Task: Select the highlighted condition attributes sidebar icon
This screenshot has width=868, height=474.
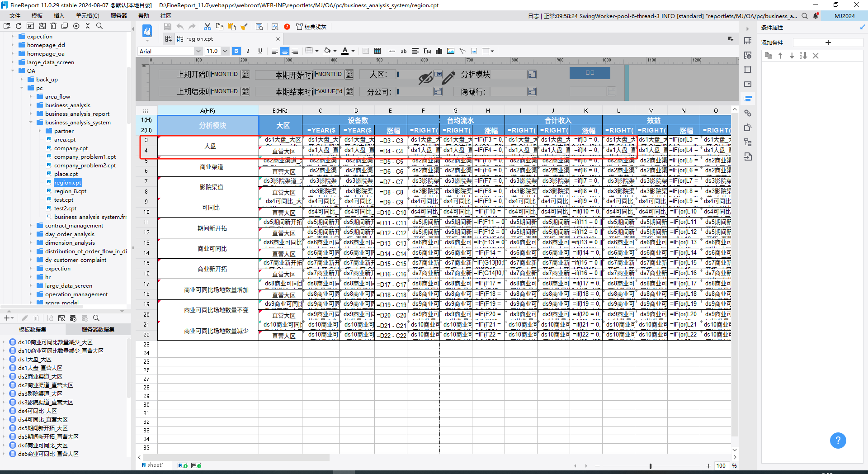Action: point(748,99)
